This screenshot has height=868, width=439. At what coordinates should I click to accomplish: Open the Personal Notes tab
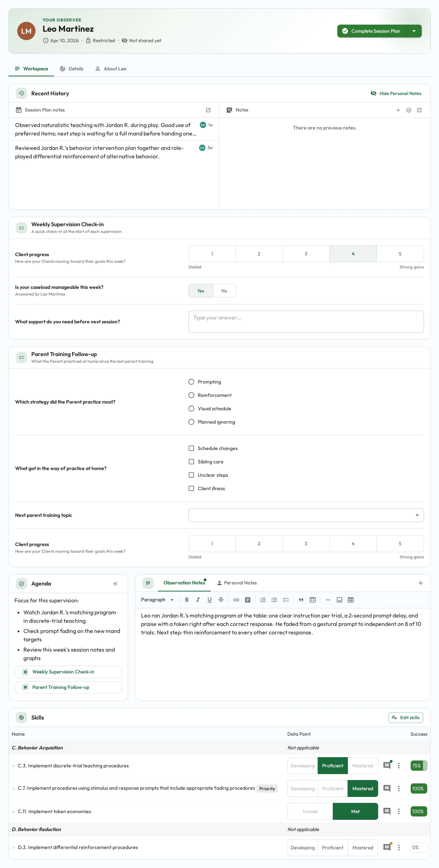pyautogui.click(x=237, y=583)
